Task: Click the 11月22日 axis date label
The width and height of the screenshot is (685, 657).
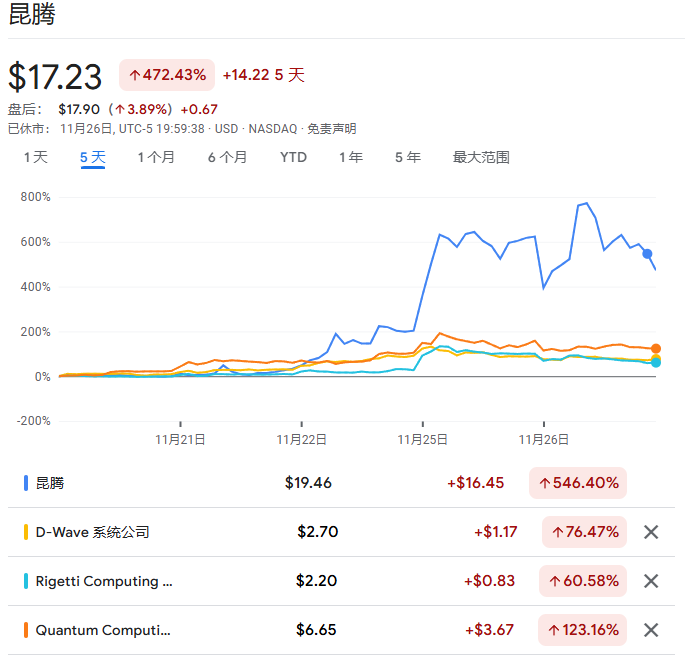Action: coord(301,439)
